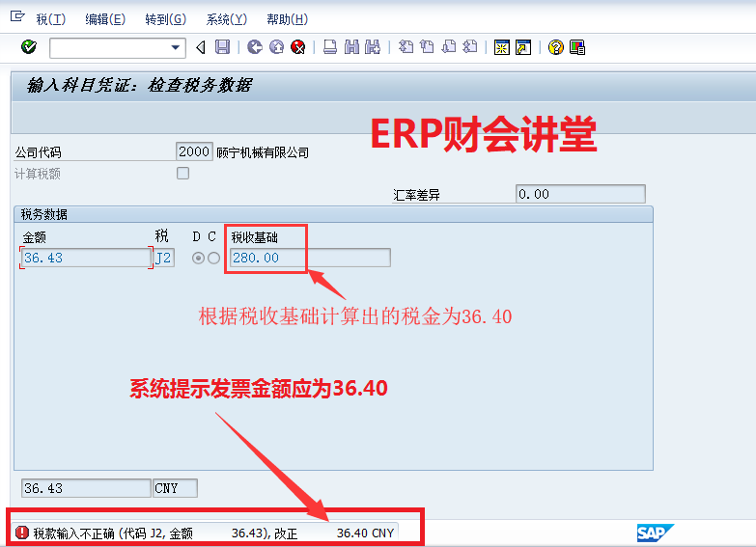756x547 pixels.
Task: Click the window menu icon left of 税(T)
Action: 17,16
